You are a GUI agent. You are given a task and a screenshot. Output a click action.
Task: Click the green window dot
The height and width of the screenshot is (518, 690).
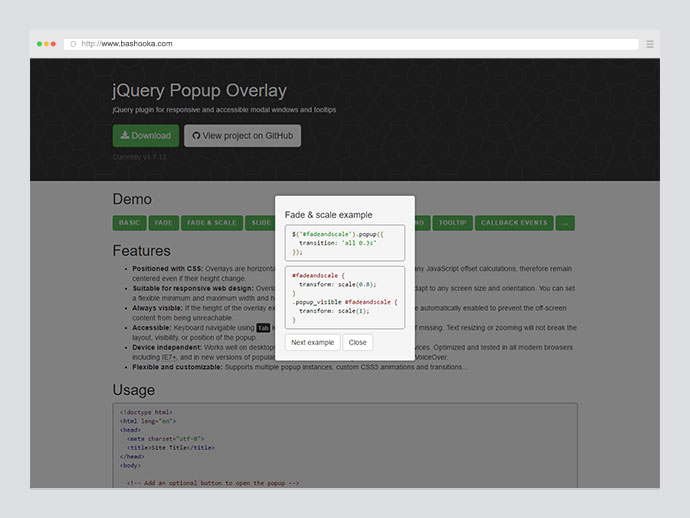(x=40, y=44)
